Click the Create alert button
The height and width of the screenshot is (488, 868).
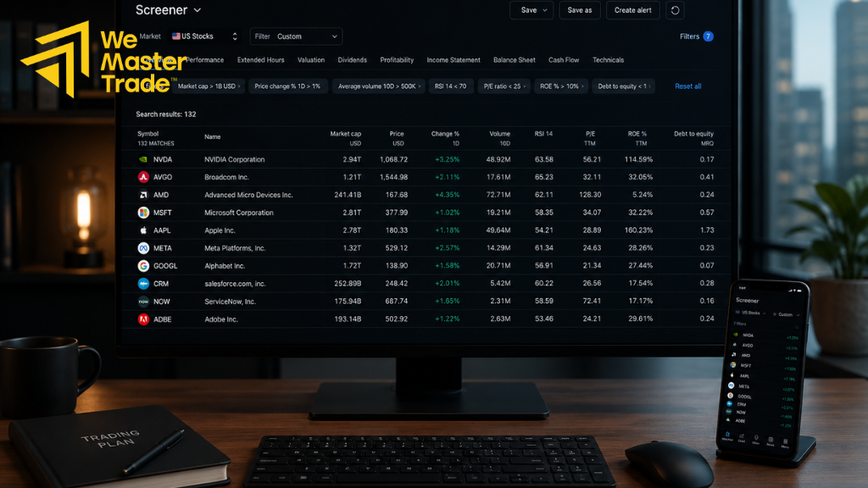632,10
